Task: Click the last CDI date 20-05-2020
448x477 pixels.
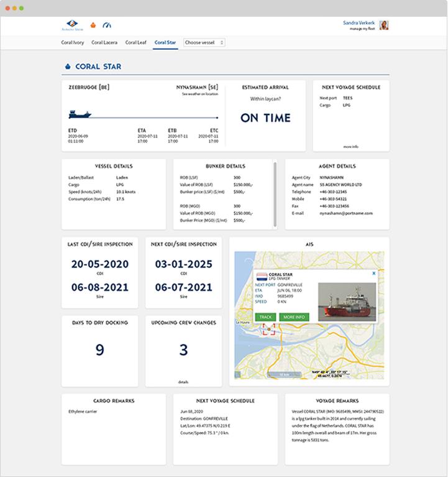Action: coord(100,264)
